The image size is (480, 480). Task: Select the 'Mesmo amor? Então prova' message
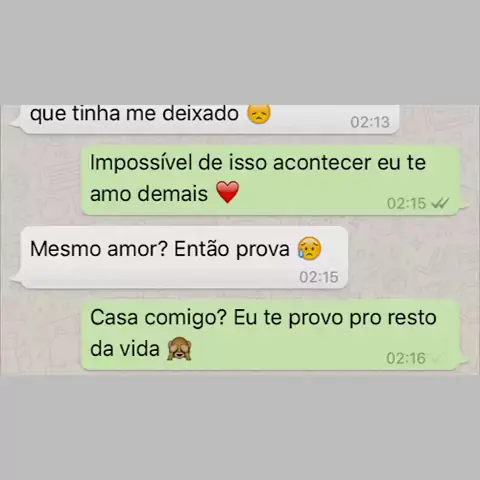pyautogui.click(x=179, y=257)
